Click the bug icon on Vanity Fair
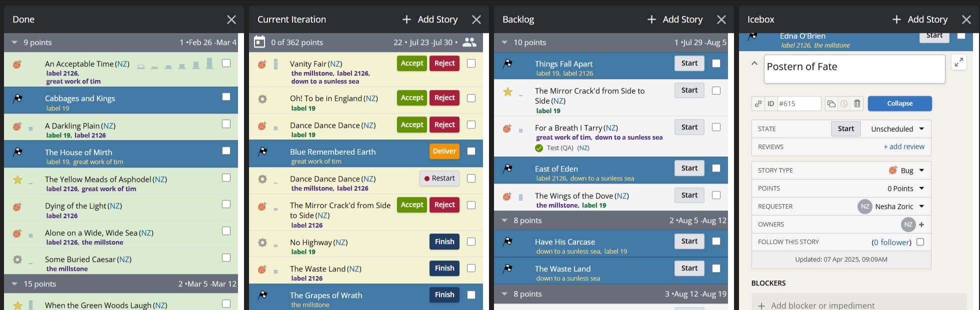This screenshot has width=980, height=310. [262, 64]
